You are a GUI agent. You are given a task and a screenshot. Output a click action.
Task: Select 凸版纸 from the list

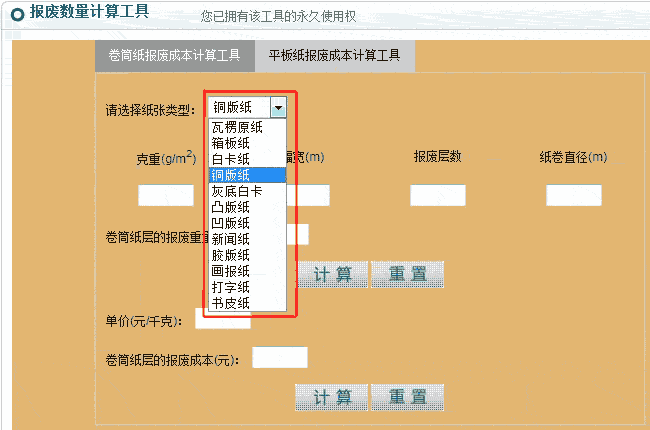(230, 207)
